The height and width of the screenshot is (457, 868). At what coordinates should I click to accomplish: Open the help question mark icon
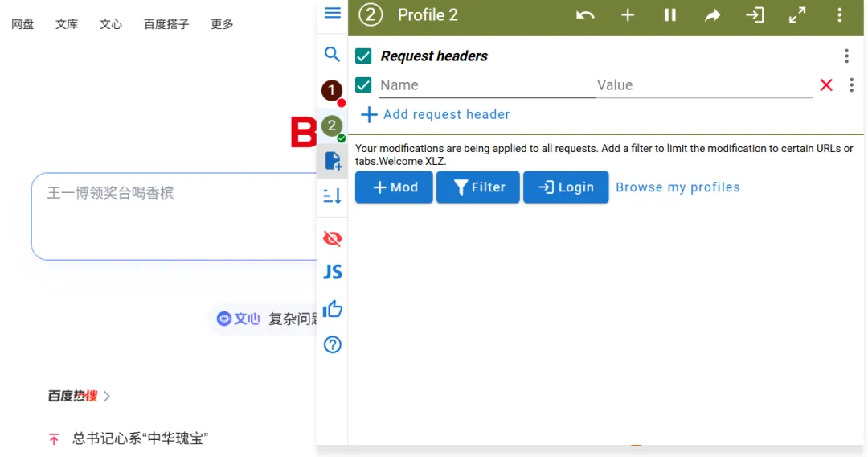pyautogui.click(x=333, y=345)
